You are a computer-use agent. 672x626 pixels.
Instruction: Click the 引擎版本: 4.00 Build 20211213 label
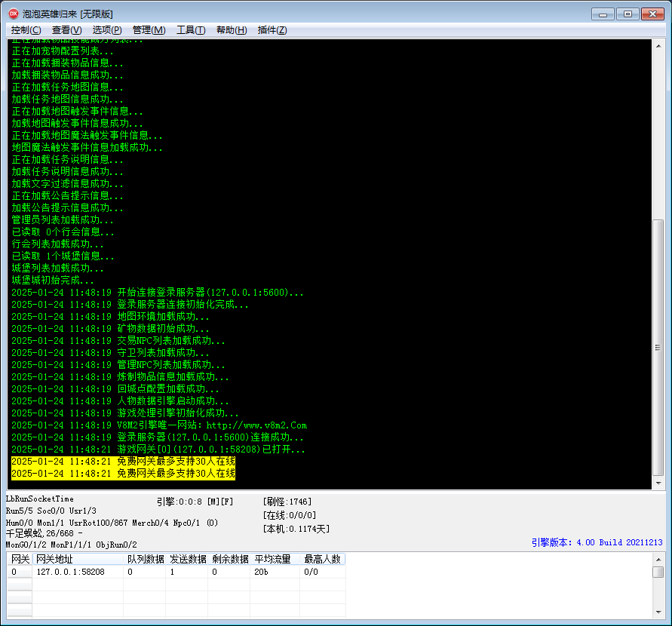coord(597,542)
